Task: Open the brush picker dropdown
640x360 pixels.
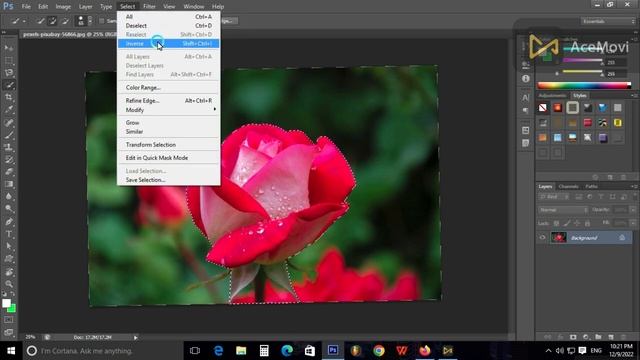Action: [x=90, y=21]
